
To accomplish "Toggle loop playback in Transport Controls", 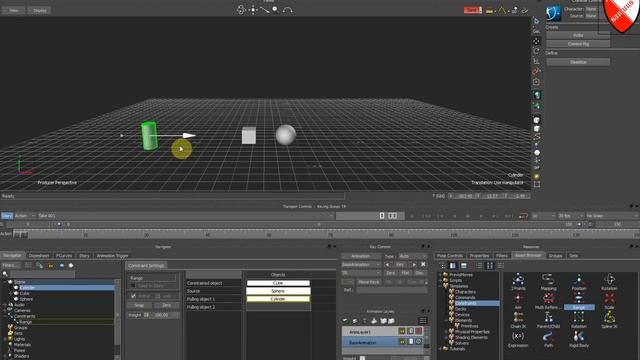I will pos(523,216).
